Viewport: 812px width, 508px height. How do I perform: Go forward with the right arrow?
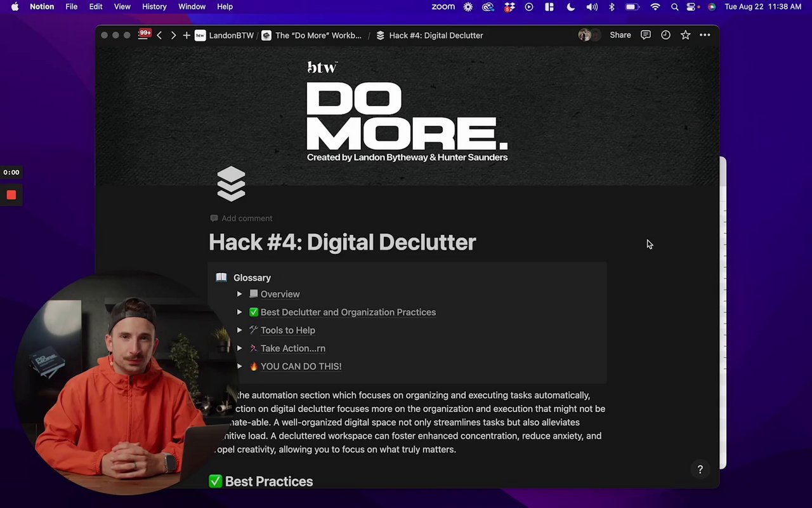click(x=173, y=36)
